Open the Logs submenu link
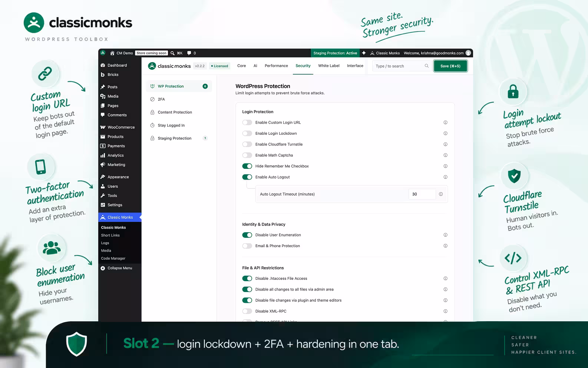Image resolution: width=588 pixels, height=368 pixels. (105, 243)
